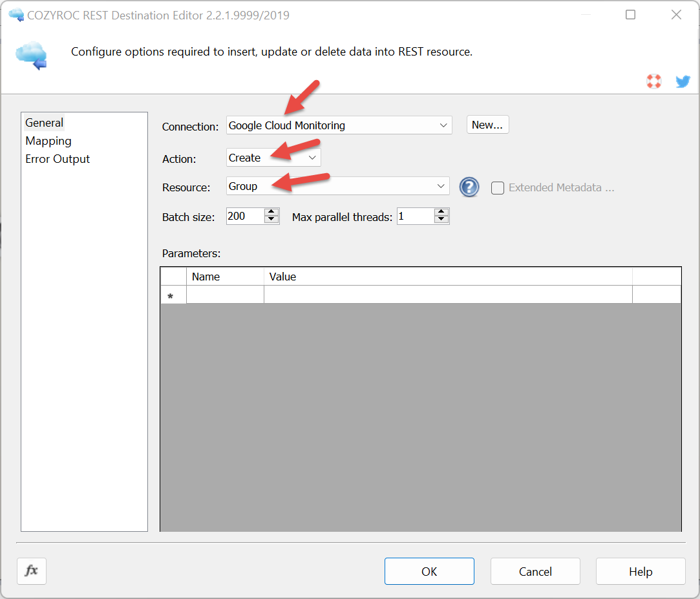The height and width of the screenshot is (599, 700).
Task: Click the Value column header
Action: coord(448,277)
